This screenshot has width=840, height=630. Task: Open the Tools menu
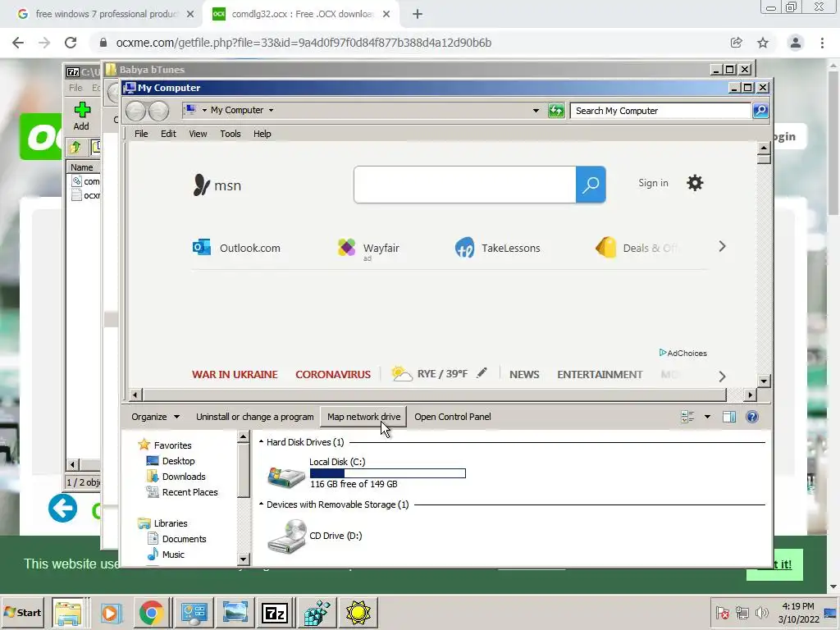(x=231, y=134)
